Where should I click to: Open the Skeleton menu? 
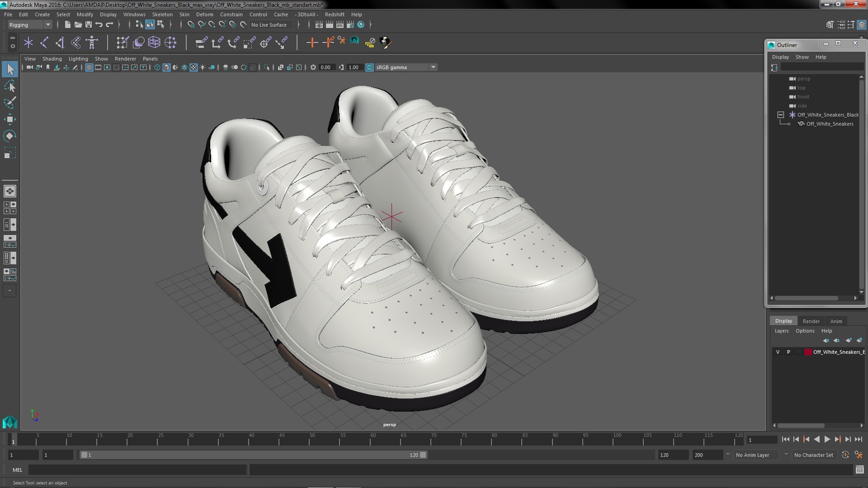(x=162, y=14)
